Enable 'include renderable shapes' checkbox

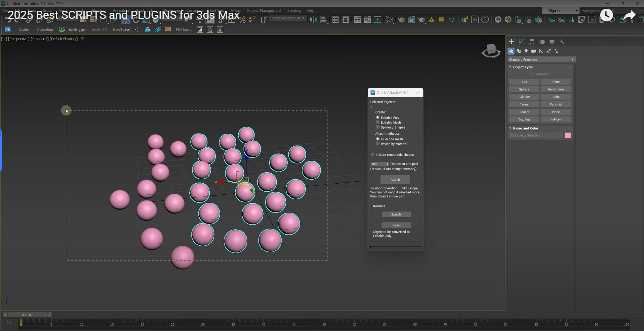[x=372, y=155]
